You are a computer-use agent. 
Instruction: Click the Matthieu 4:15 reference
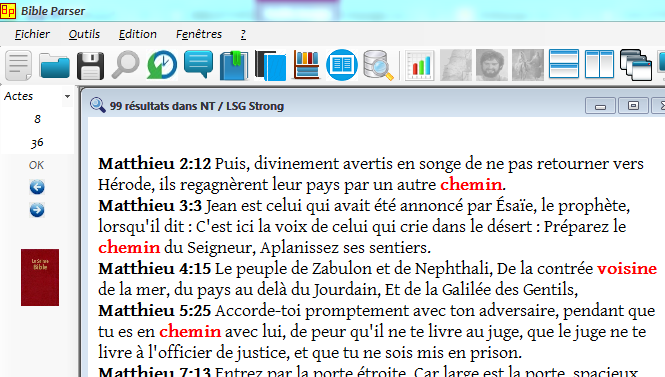[154, 269]
